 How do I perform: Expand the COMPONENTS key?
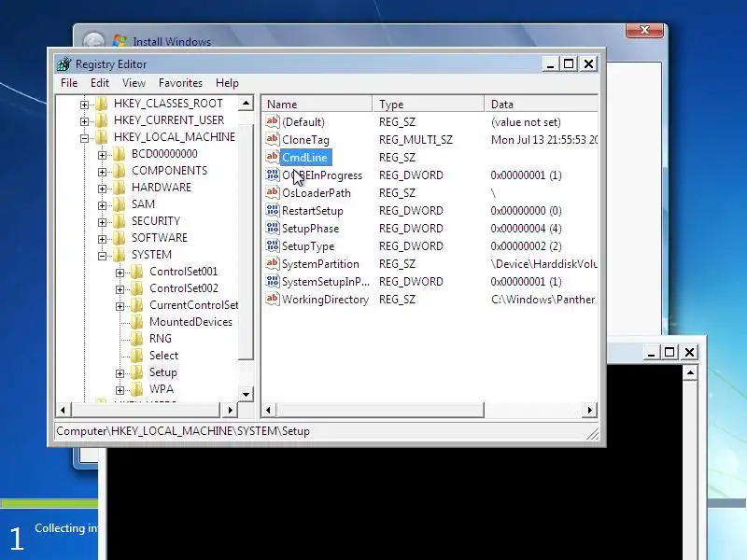coord(102,172)
